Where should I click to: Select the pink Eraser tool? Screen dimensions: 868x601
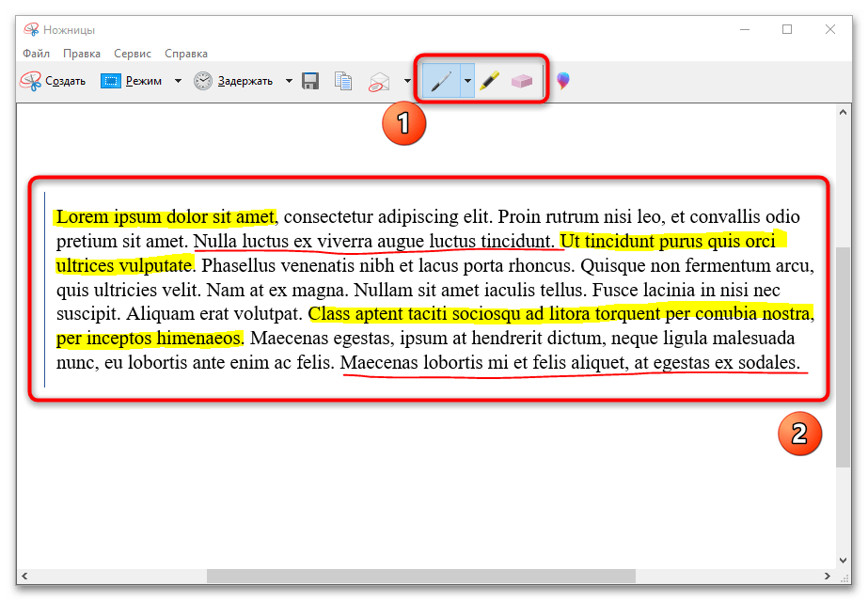(x=522, y=82)
